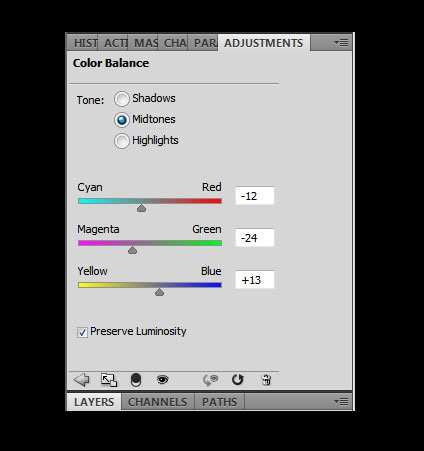Open Adjustments panel flyout menu
Viewport: 424px width, 451px height.
click(341, 43)
